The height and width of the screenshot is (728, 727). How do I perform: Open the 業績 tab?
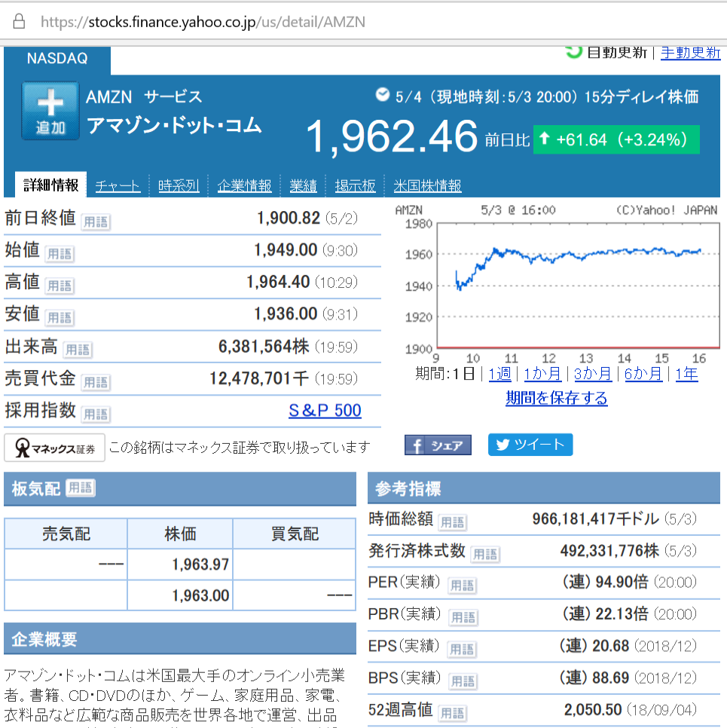coord(303,186)
